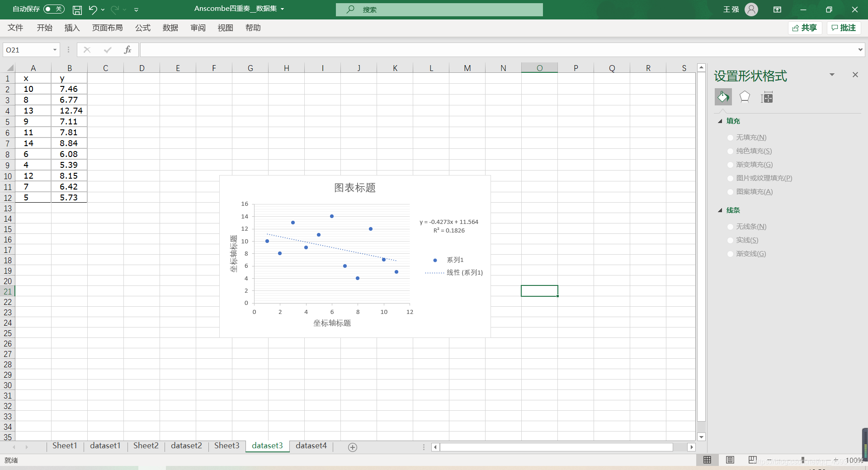Click the formula bar Cancel X icon
This screenshot has width=868, height=470.
(87, 50)
